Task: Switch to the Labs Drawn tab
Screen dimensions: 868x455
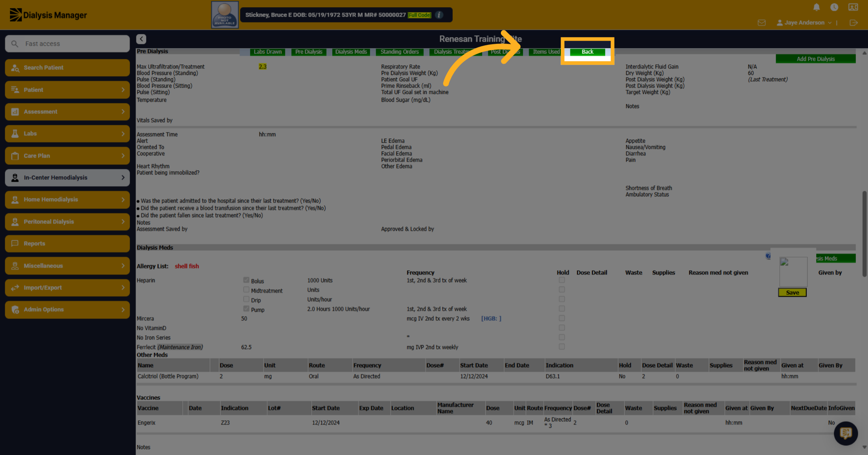Action: click(x=268, y=52)
